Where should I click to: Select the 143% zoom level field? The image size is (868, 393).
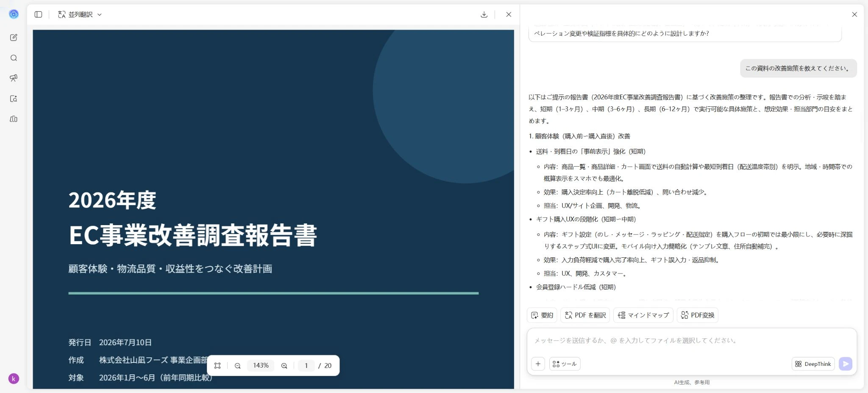261,365
